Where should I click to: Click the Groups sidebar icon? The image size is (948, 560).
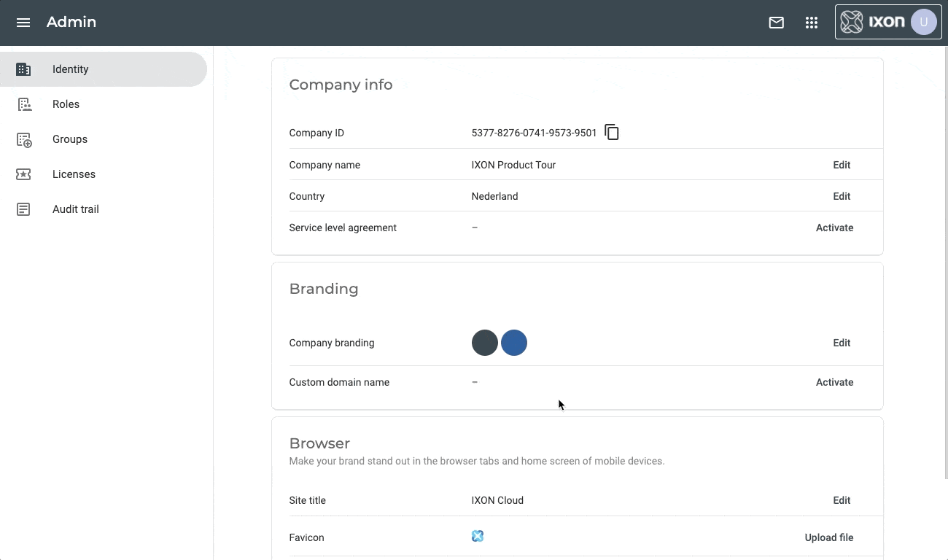[24, 139]
